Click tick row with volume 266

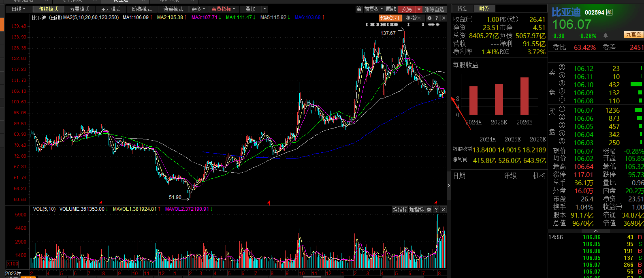coord(595,265)
